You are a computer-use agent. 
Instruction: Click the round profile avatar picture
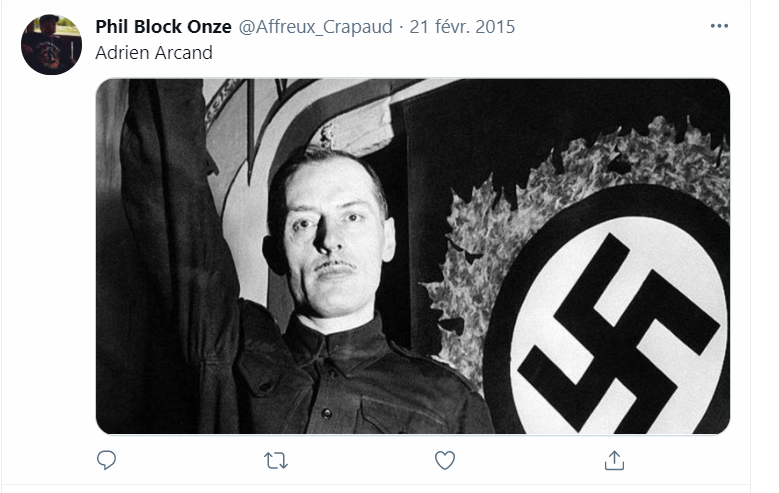tap(51, 45)
